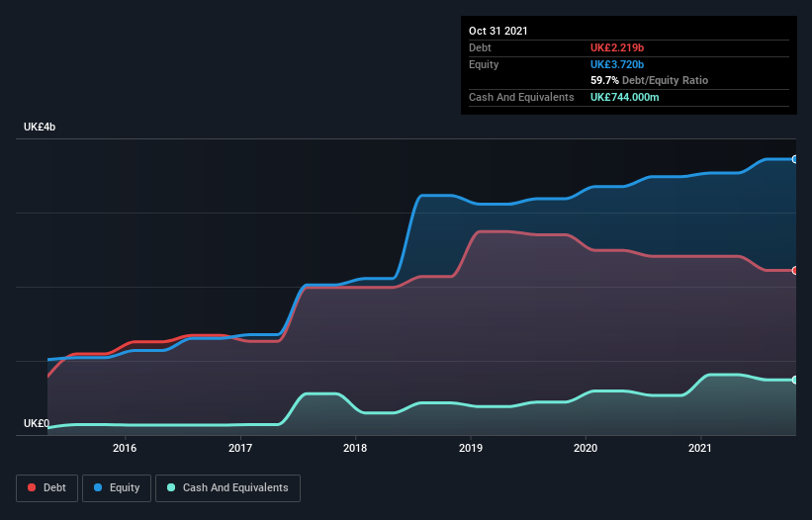Click the UK£2.219b debt value
This screenshot has height=520, width=812.
[x=617, y=47]
